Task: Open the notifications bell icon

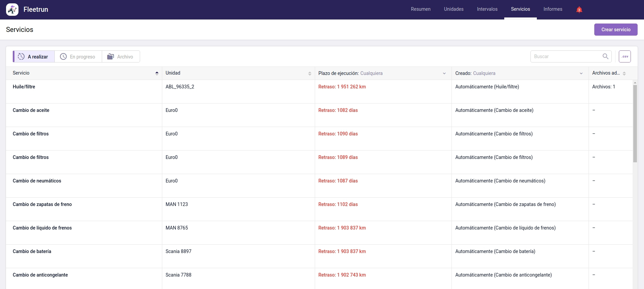Action: click(579, 10)
